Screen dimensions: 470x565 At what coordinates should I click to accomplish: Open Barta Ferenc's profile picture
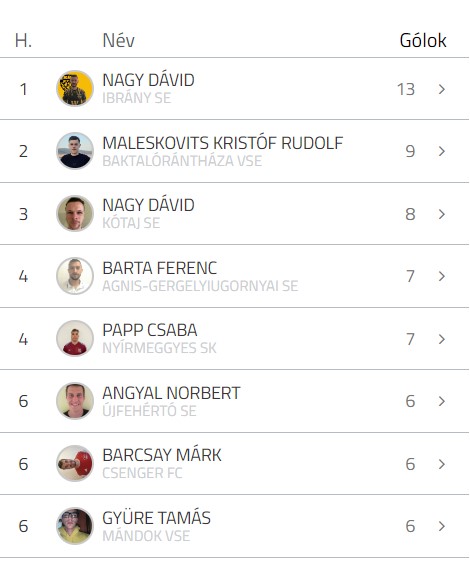[75, 276]
